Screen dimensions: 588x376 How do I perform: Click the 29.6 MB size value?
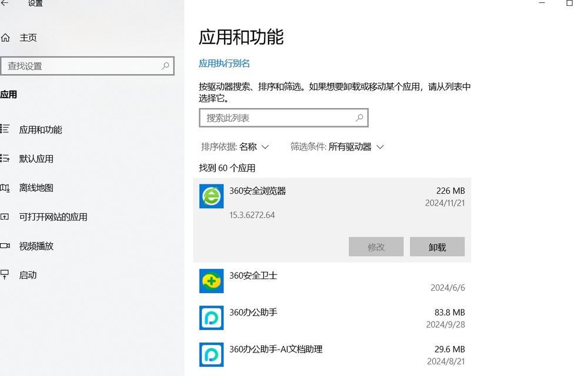(450, 349)
